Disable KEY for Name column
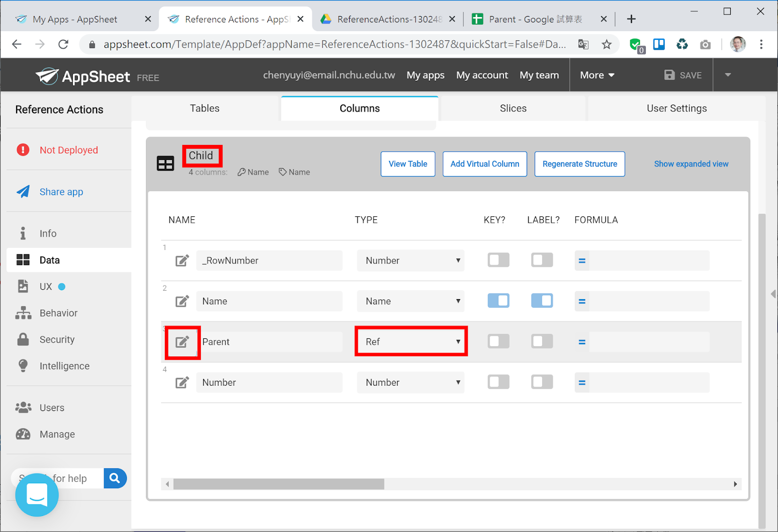 [x=498, y=301]
